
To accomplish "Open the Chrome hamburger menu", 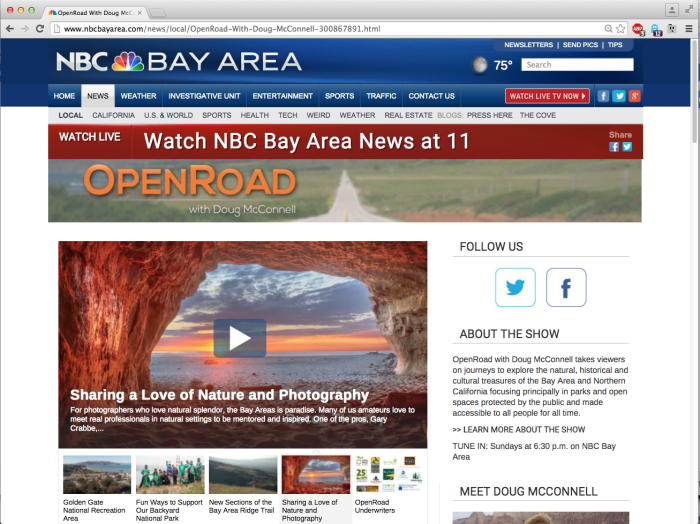I will (689, 29).
